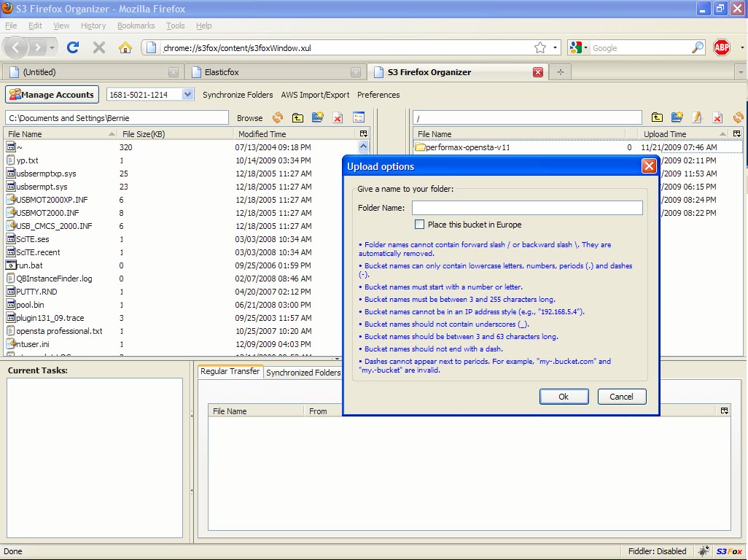This screenshot has height=560, width=748.
Task: Refresh the S3 remote pane
Action: click(x=738, y=117)
